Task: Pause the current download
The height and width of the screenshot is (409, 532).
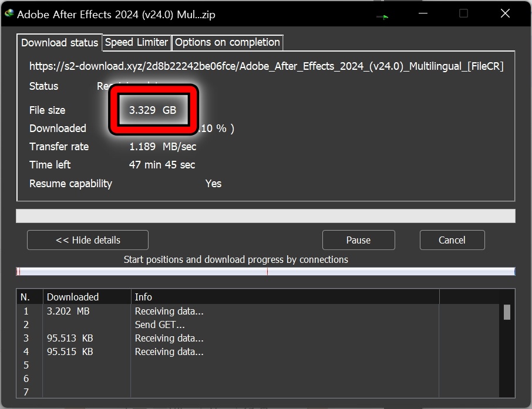Action: pos(358,240)
